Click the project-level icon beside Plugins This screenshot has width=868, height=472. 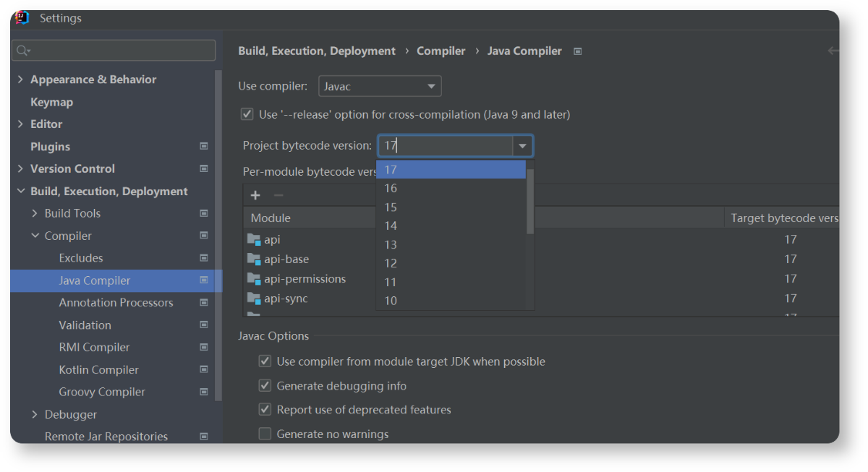pyautogui.click(x=203, y=146)
